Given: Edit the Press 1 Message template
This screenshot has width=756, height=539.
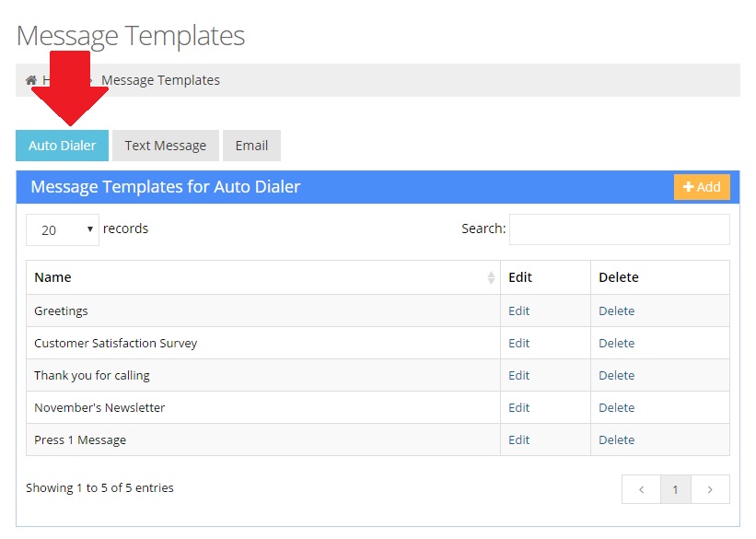Looking at the screenshot, I should pos(518,439).
